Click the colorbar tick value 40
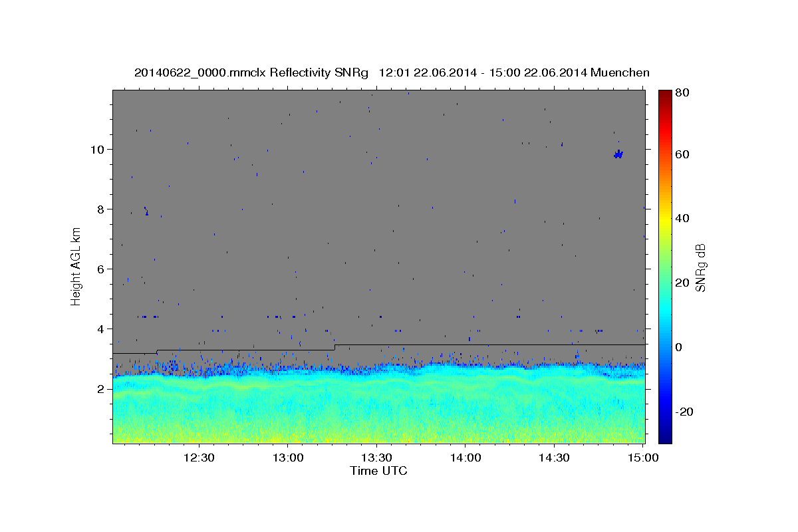The width and height of the screenshot is (798, 532). click(x=683, y=218)
